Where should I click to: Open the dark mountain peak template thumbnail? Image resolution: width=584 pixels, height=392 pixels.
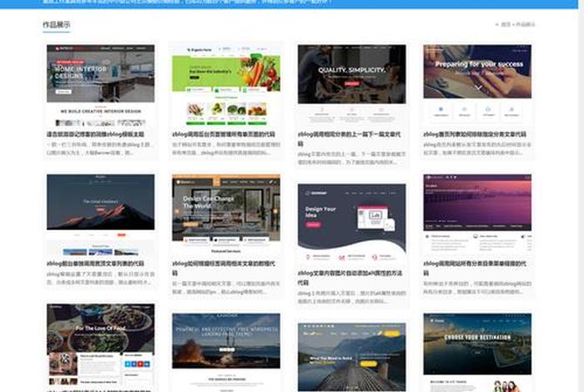click(x=101, y=215)
